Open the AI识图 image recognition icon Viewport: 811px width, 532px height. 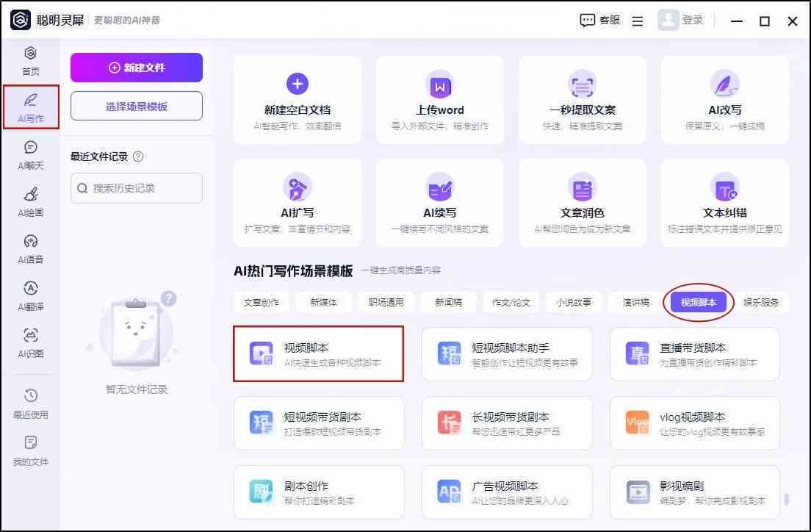pyautogui.click(x=31, y=336)
